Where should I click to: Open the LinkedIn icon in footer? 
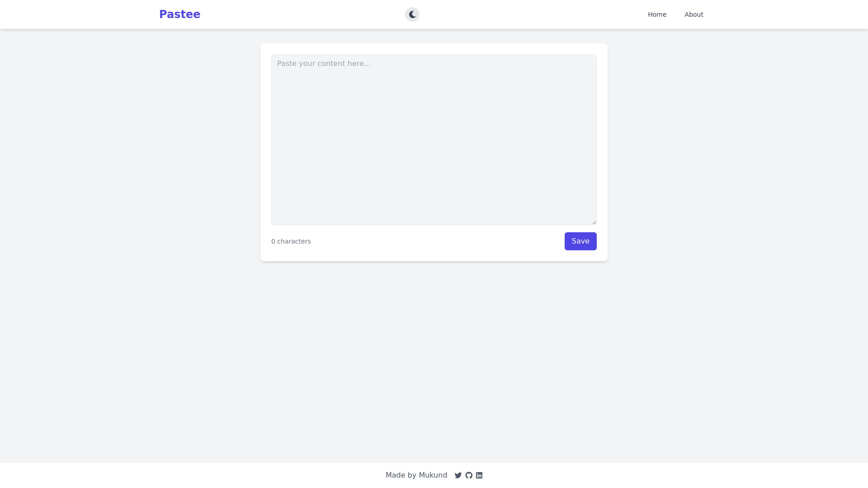(x=479, y=475)
